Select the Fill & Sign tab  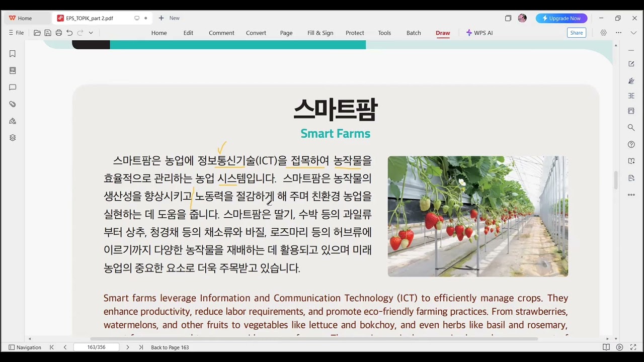[x=320, y=33]
